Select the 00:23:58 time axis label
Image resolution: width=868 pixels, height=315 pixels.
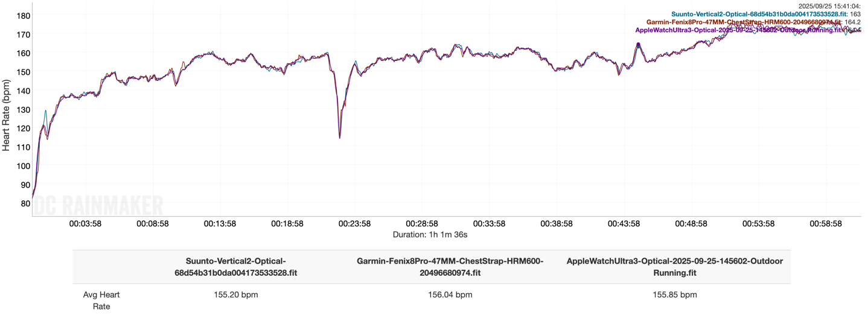[x=355, y=223]
